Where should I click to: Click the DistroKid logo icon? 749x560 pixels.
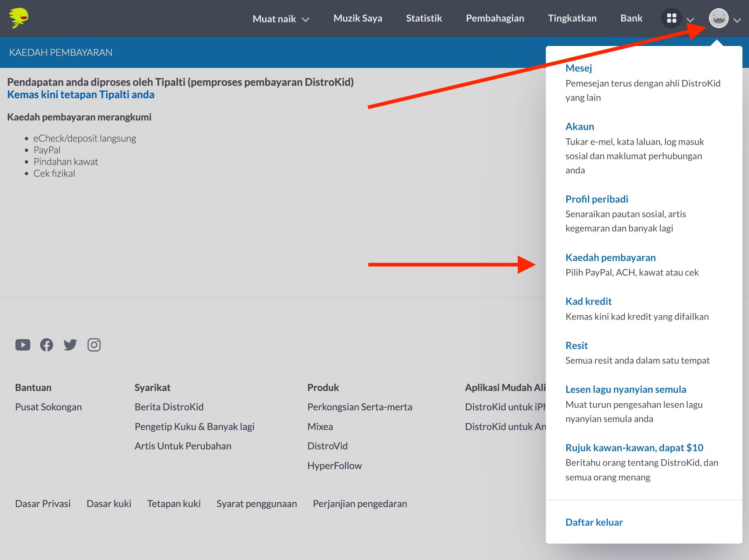[x=19, y=18]
